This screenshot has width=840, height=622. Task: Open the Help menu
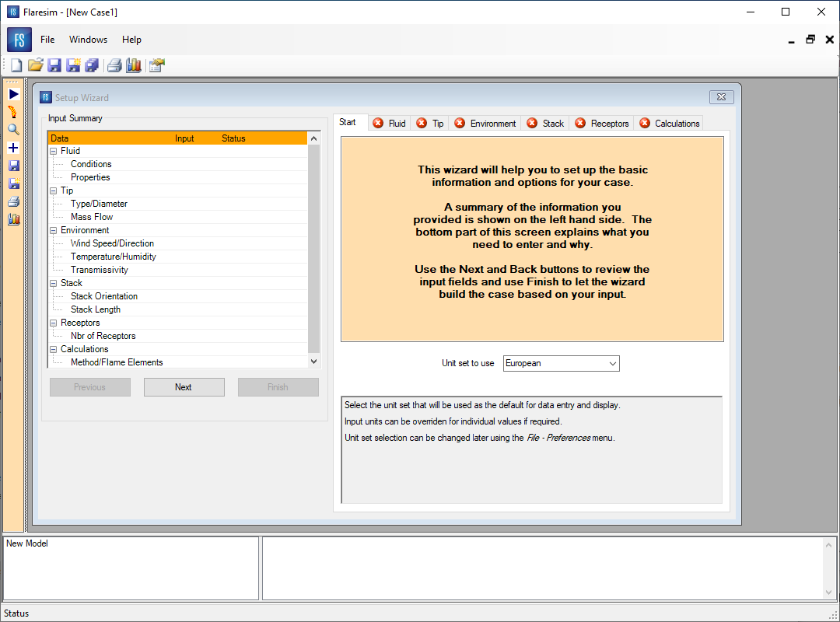pos(131,40)
